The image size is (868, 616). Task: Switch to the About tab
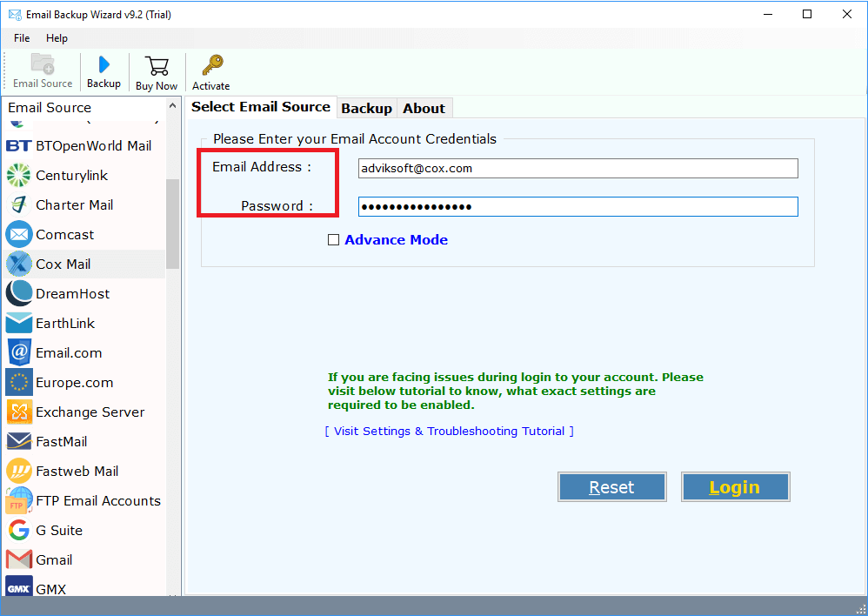pyautogui.click(x=424, y=109)
